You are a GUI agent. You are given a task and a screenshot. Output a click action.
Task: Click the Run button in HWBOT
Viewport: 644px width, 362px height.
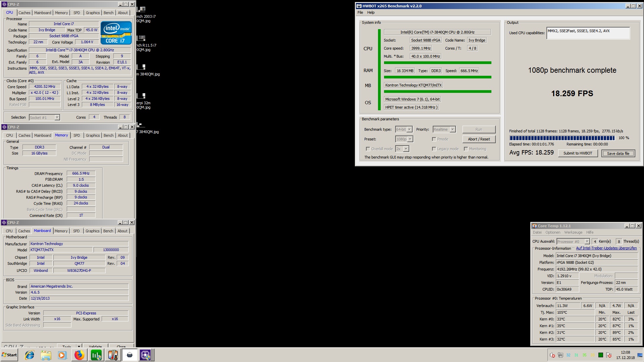(x=479, y=129)
